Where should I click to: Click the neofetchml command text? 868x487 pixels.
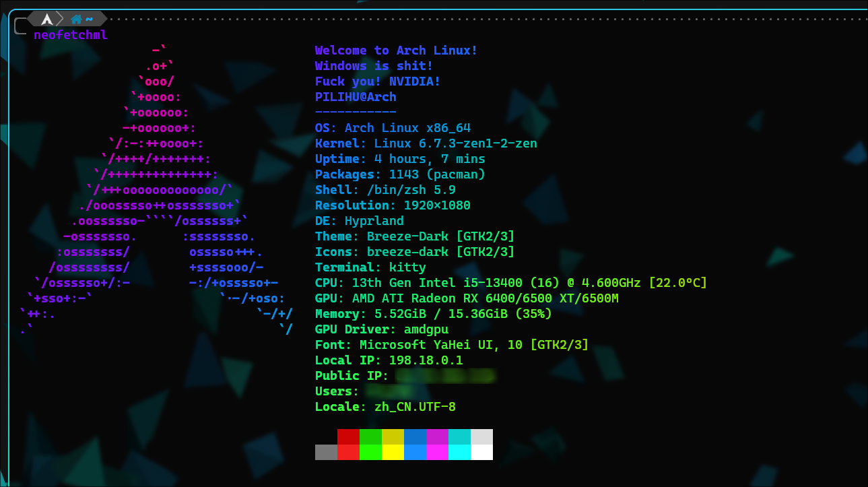(70, 35)
